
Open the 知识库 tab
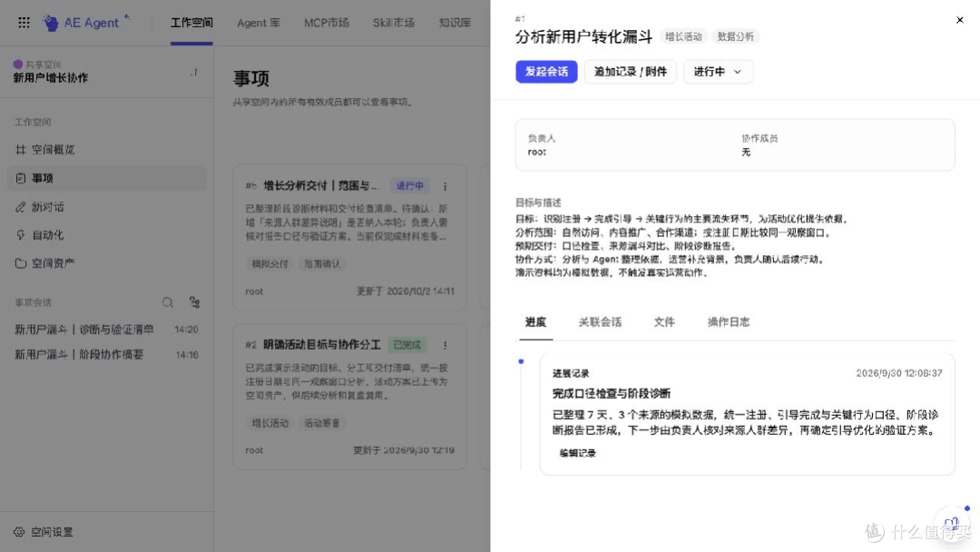[x=455, y=23]
